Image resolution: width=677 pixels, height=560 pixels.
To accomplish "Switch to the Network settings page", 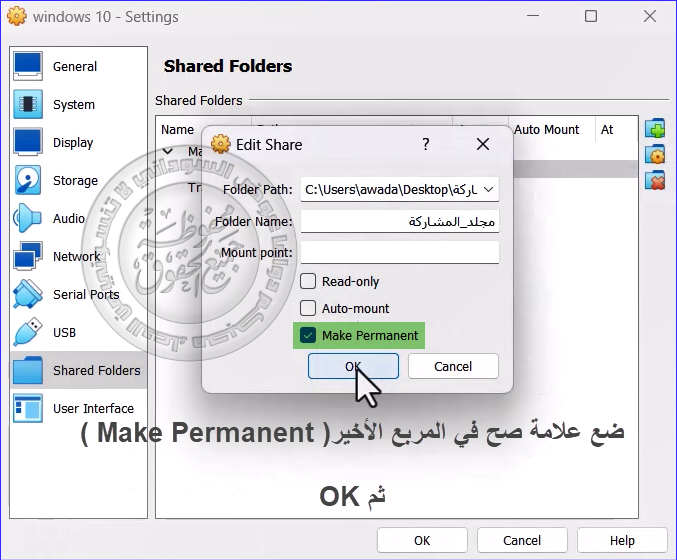I will (x=76, y=257).
